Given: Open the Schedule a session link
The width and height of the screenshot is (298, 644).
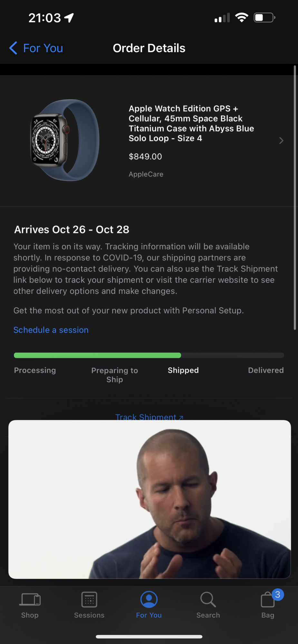Looking at the screenshot, I should (51, 330).
